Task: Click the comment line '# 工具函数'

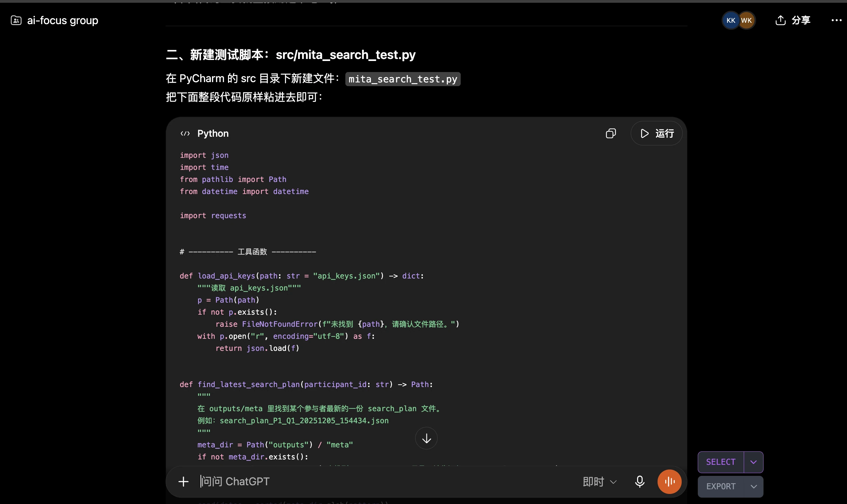Action: click(248, 252)
